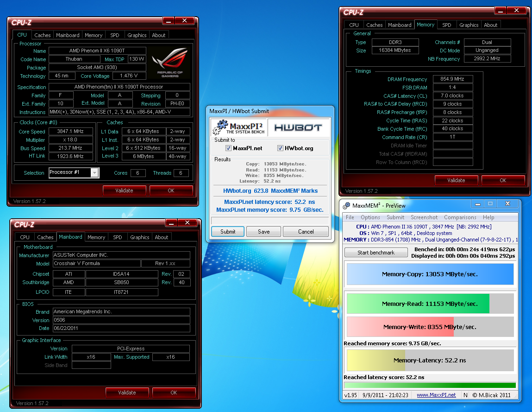This screenshot has height=412, width=532.
Task: Open the Help menu in MaxxMEM²
Action: coord(488,217)
